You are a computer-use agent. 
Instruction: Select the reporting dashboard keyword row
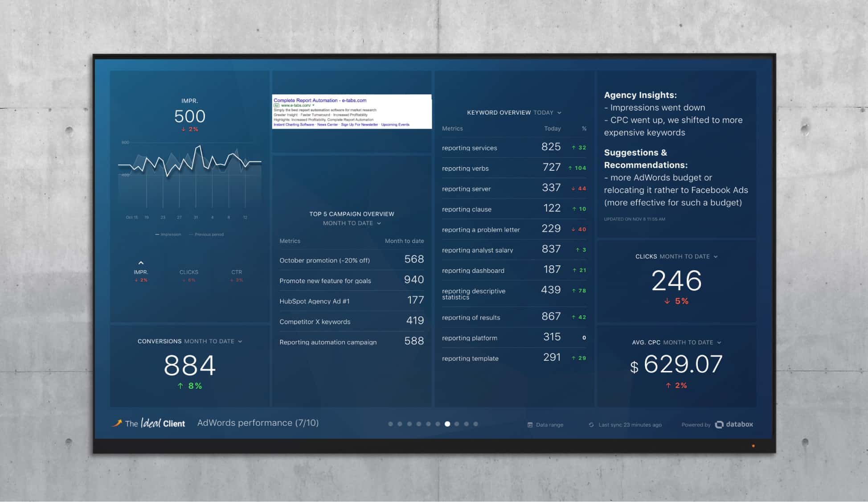473,271
